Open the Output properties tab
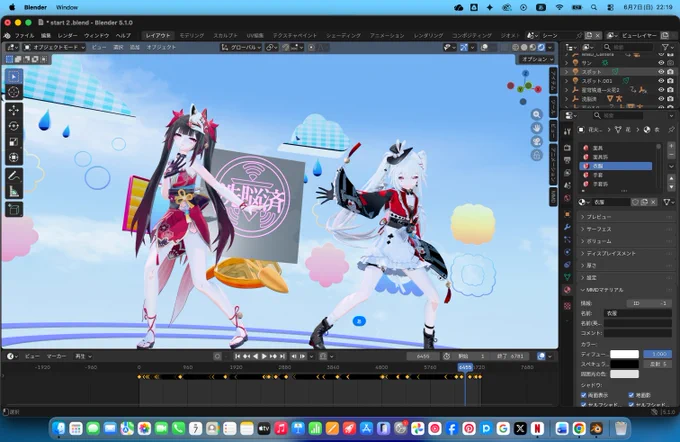Screen dimensions: 680x442 pyautogui.click(x=567, y=160)
